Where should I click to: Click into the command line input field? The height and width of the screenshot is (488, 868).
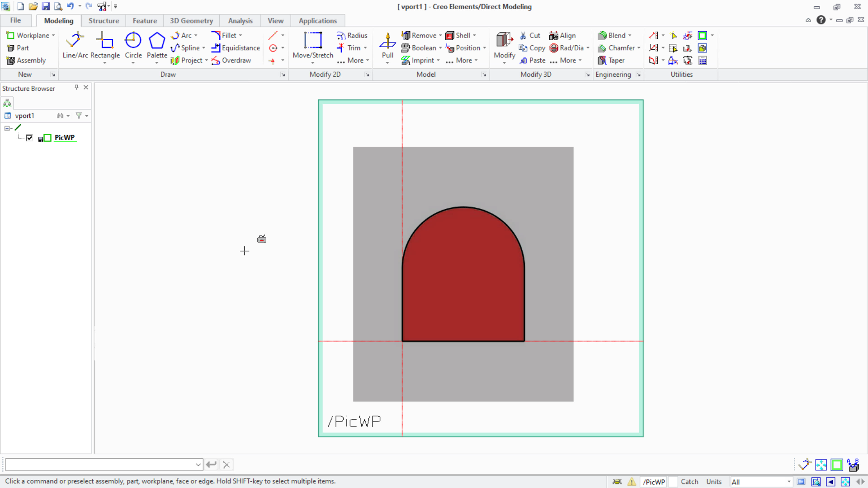click(100, 465)
